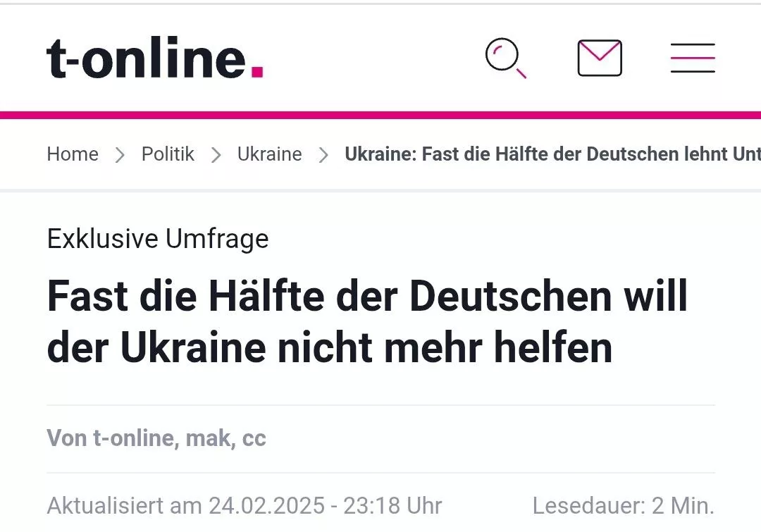Open the mail envelope icon
This screenshot has height=532, width=761.
click(600, 58)
